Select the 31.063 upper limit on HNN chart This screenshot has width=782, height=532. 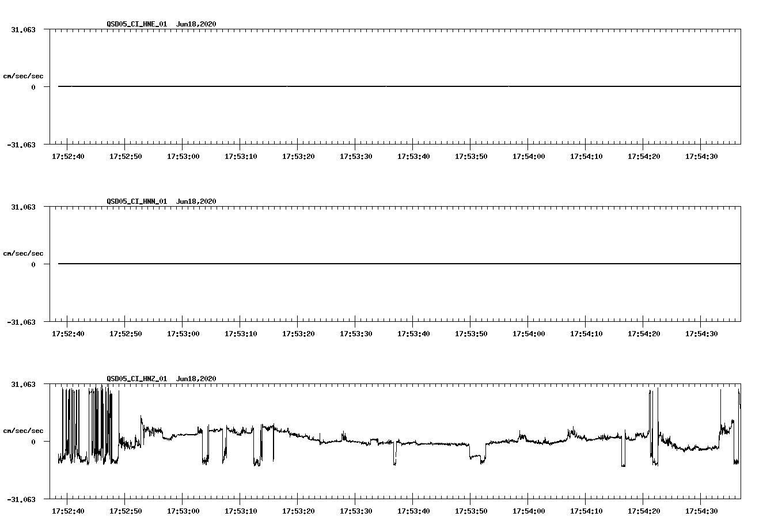pyautogui.click(x=23, y=207)
